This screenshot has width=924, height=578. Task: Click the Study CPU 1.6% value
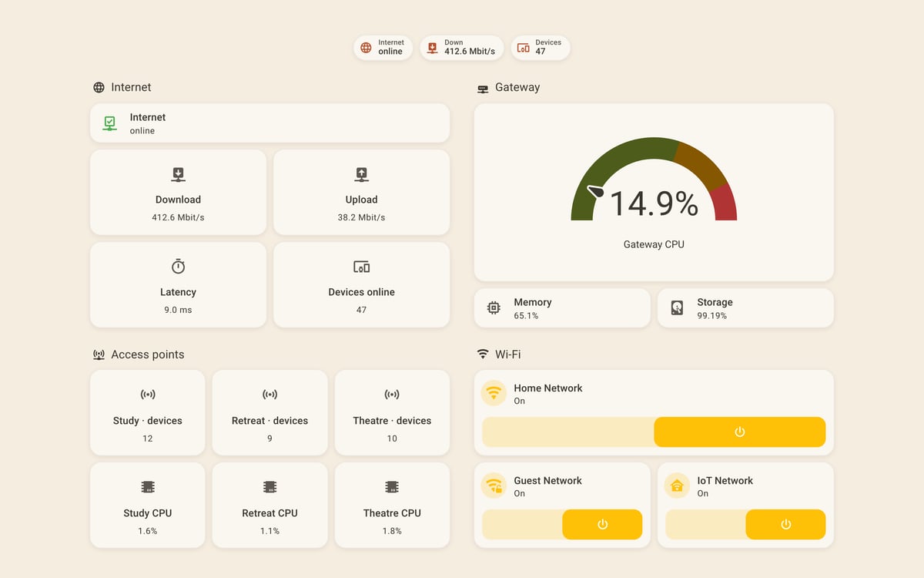pyautogui.click(x=148, y=531)
